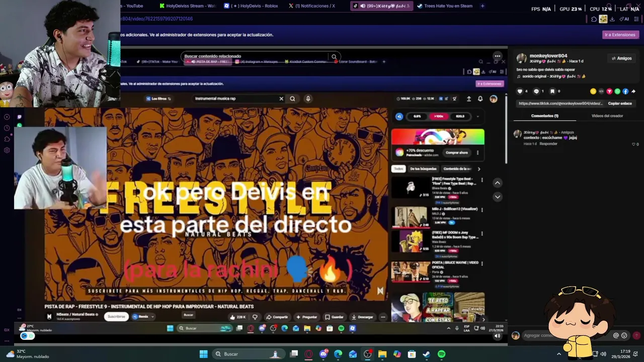Click the embed code share icon
This screenshot has height=362, width=644.
click(601, 91)
